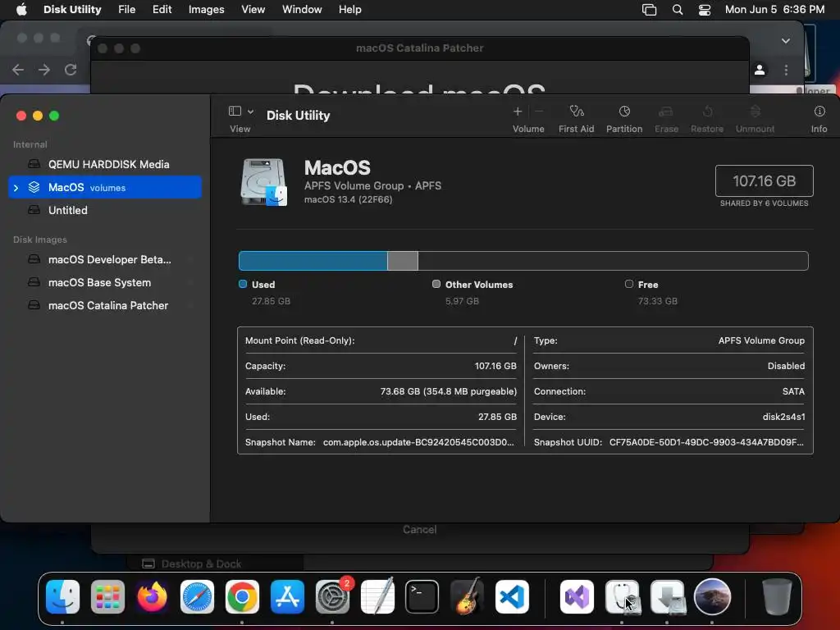Viewport: 840px width, 630px height.
Task: Open the browser three-dot menu
Action: (x=786, y=70)
